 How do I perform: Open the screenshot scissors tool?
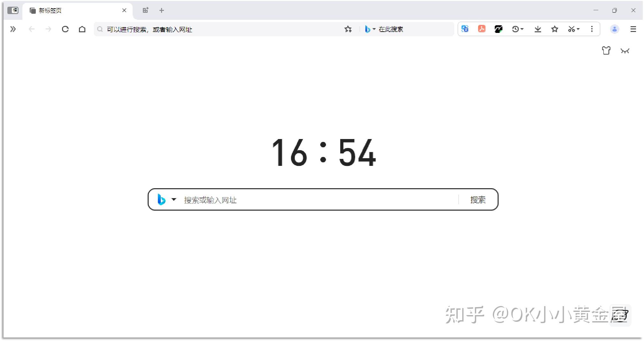tap(572, 29)
